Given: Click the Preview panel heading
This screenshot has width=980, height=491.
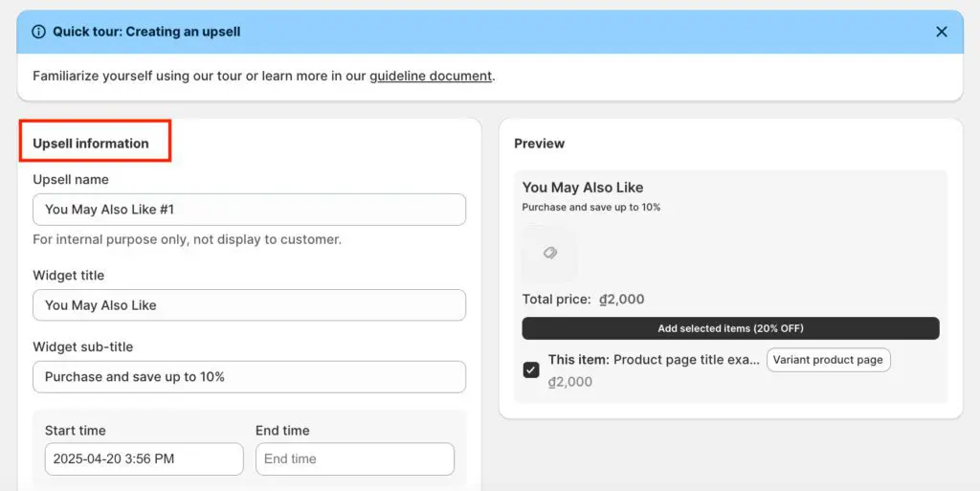Looking at the screenshot, I should point(539,144).
